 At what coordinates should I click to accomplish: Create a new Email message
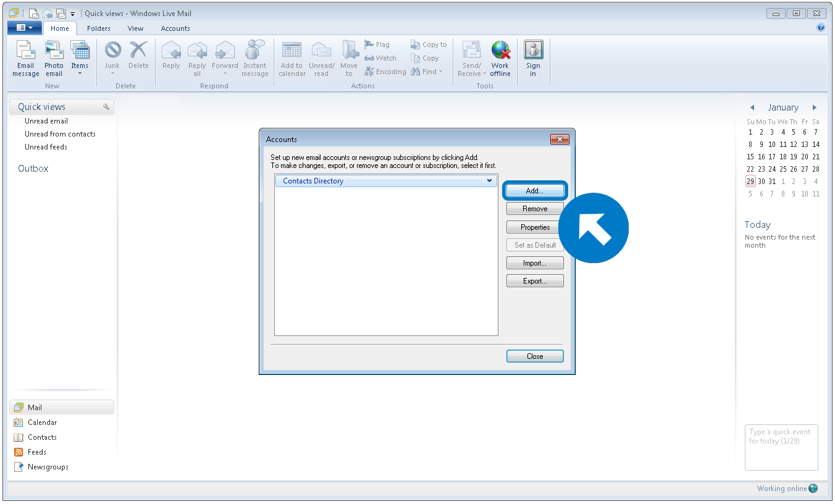26,59
